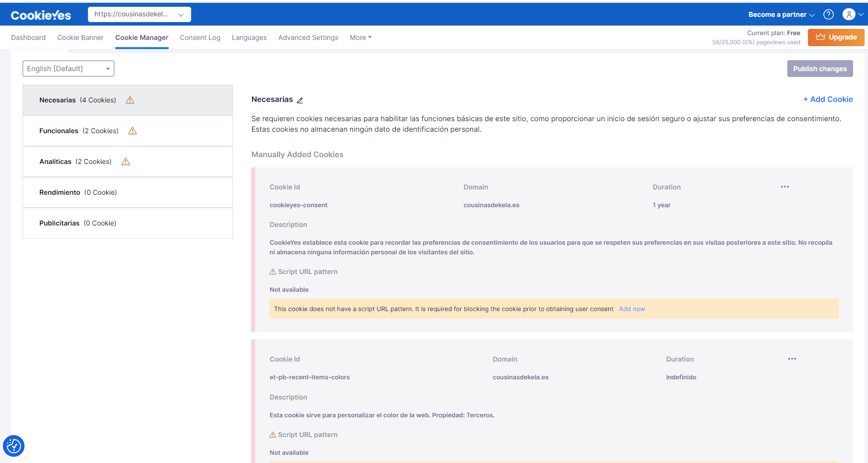The height and width of the screenshot is (463, 868).
Task: Switch to the Cookie Banner tab
Action: coord(80,38)
